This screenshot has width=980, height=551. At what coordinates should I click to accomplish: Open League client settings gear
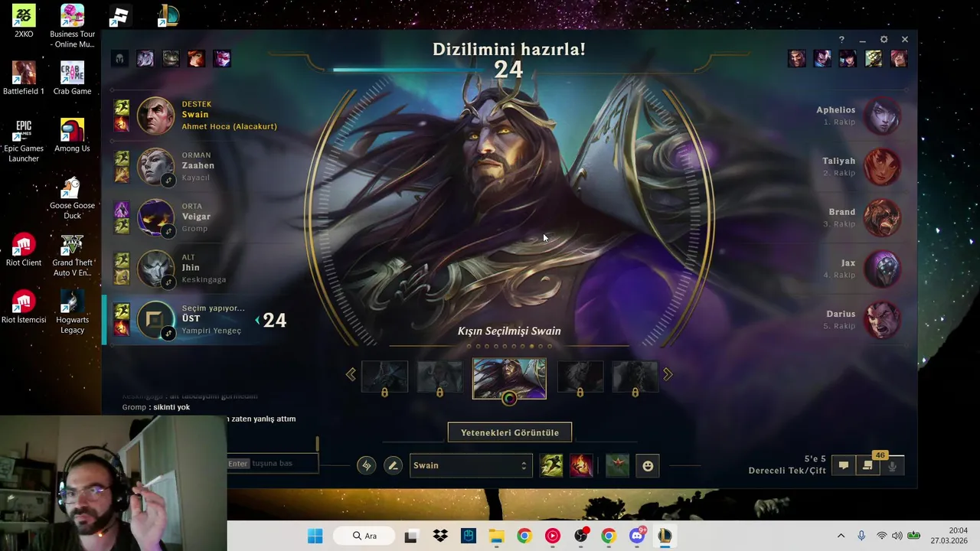pyautogui.click(x=884, y=40)
